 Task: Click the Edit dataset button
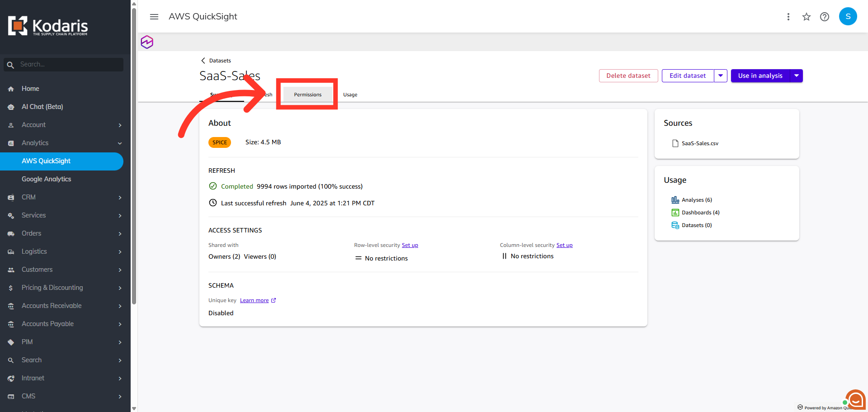[x=688, y=76]
